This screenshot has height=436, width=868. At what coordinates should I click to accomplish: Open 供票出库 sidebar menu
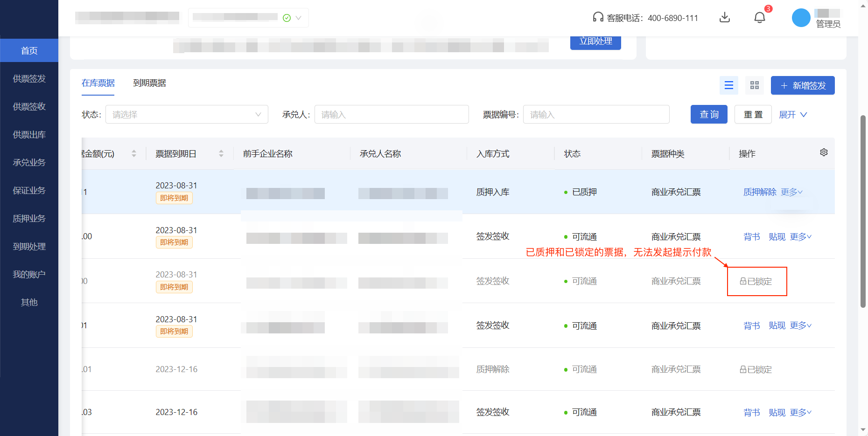click(x=29, y=134)
